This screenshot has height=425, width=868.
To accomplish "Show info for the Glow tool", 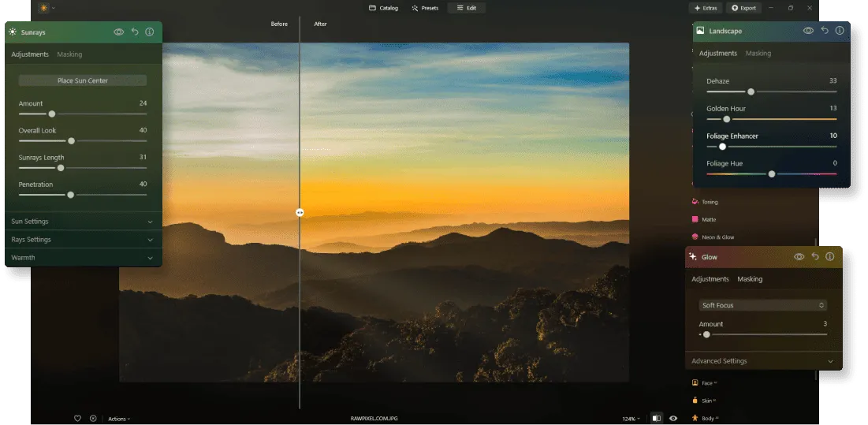I will tap(829, 257).
